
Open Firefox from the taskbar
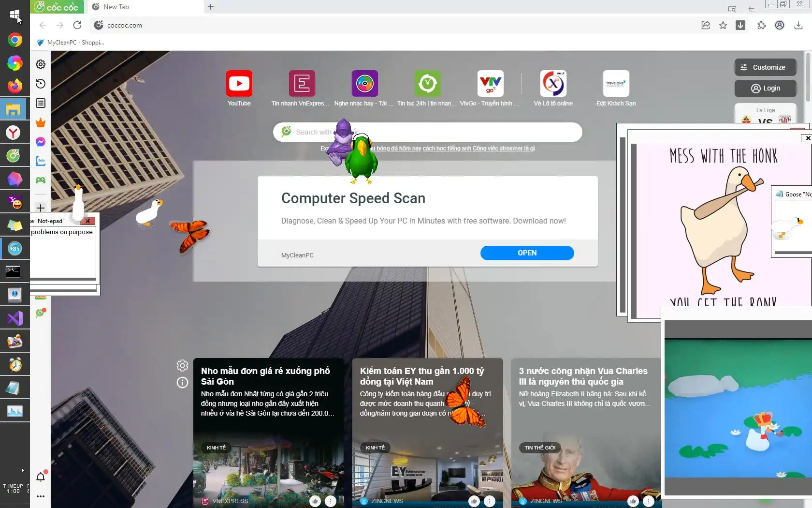(15, 86)
